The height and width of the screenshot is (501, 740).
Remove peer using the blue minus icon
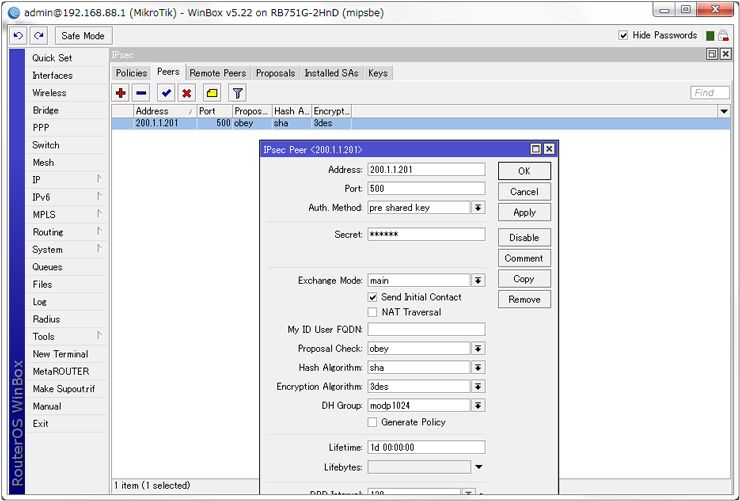click(141, 93)
